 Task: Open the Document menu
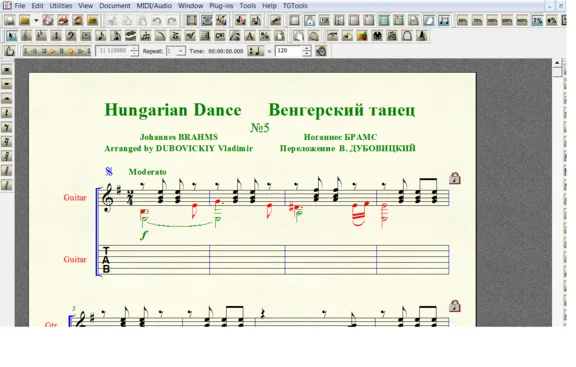[x=115, y=6]
